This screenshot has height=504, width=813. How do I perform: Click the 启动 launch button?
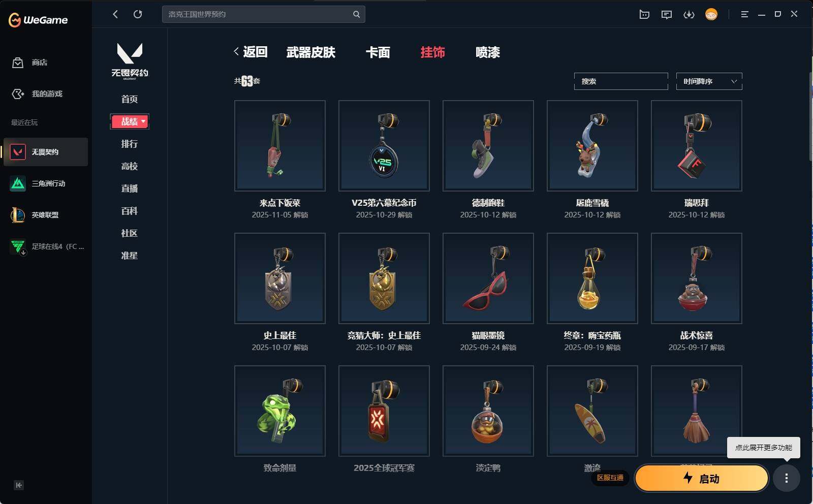701,478
